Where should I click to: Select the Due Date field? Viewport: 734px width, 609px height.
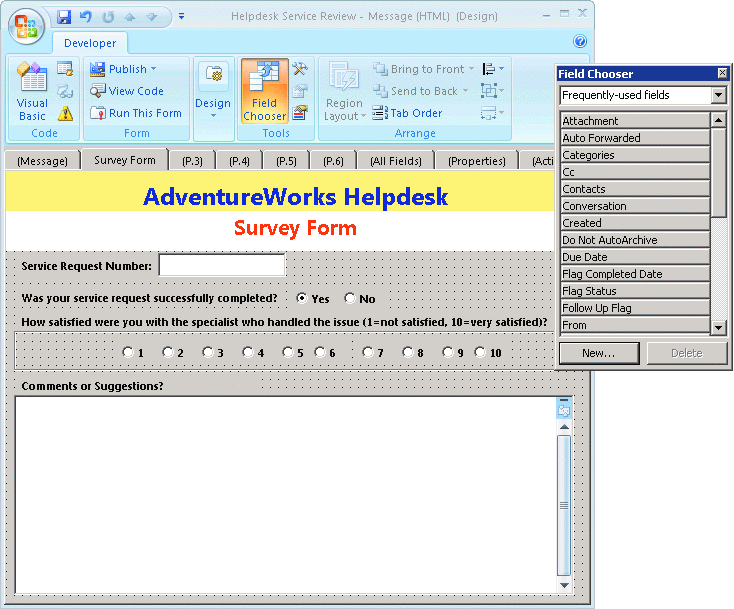[x=635, y=257]
